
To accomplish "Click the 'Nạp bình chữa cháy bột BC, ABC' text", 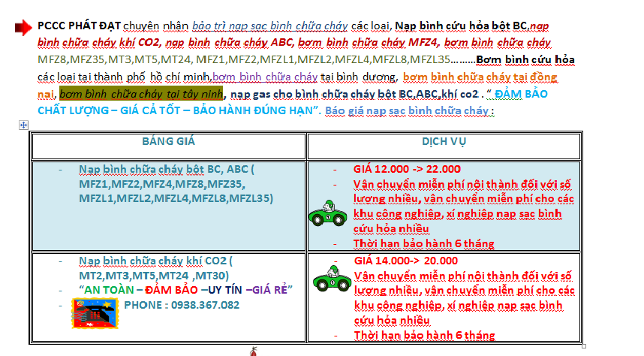I will coord(167,169).
